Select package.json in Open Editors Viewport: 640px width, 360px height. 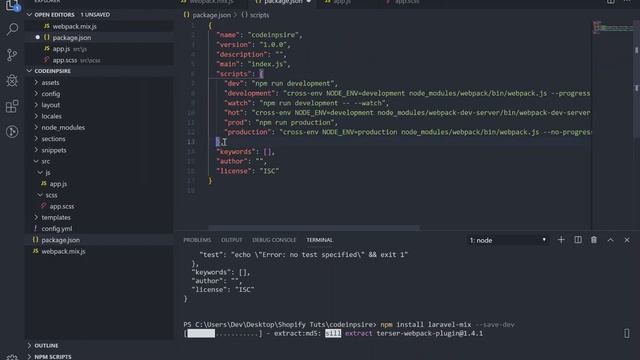98,38
